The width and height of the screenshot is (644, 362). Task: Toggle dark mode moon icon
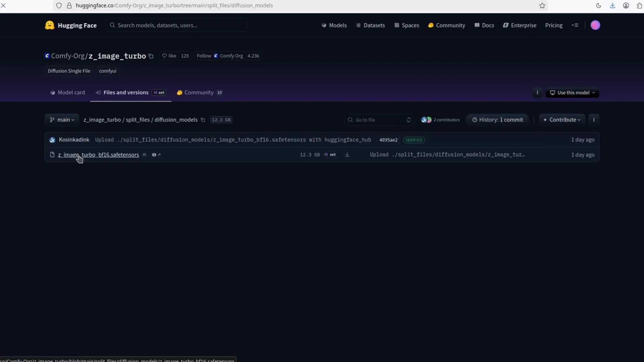point(599,6)
